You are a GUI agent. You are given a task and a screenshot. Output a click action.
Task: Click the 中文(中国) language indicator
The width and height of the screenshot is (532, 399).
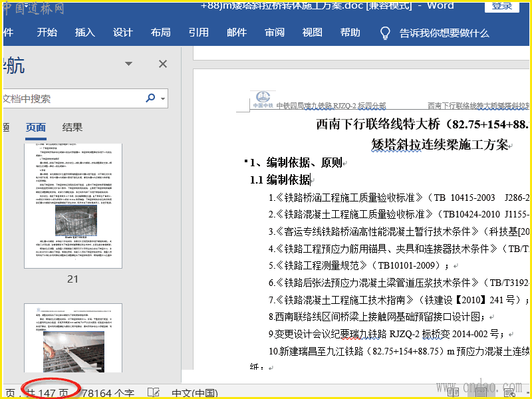(195, 393)
